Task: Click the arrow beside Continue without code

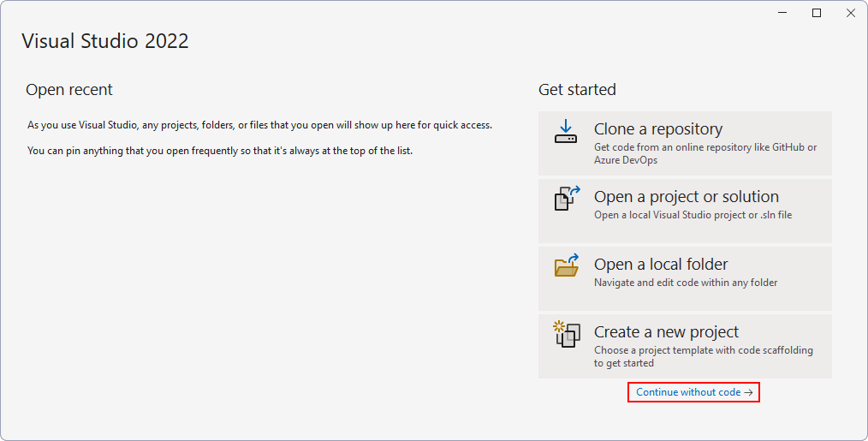Action: [x=748, y=392]
